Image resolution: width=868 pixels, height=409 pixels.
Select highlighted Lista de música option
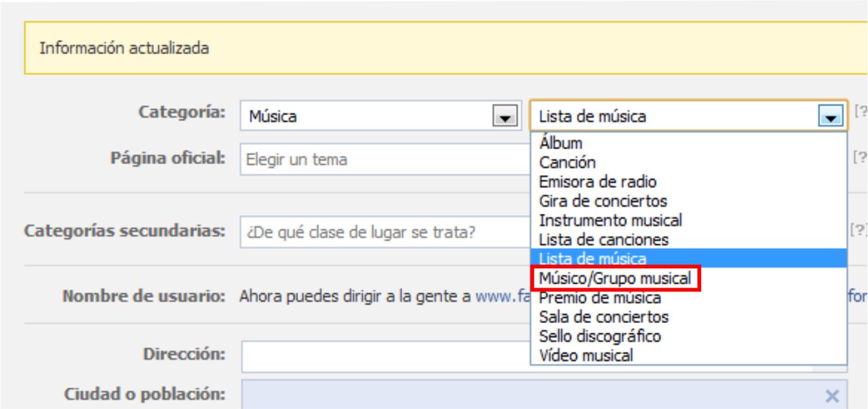592,259
